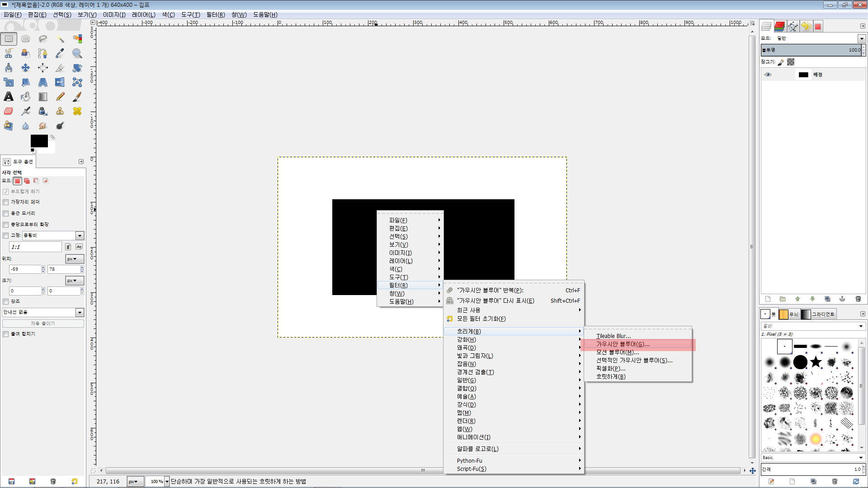Viewport: 868px width, 488px height.
Task: Enable 고정 aspect ratio checkbox
Action: [6, 235]
